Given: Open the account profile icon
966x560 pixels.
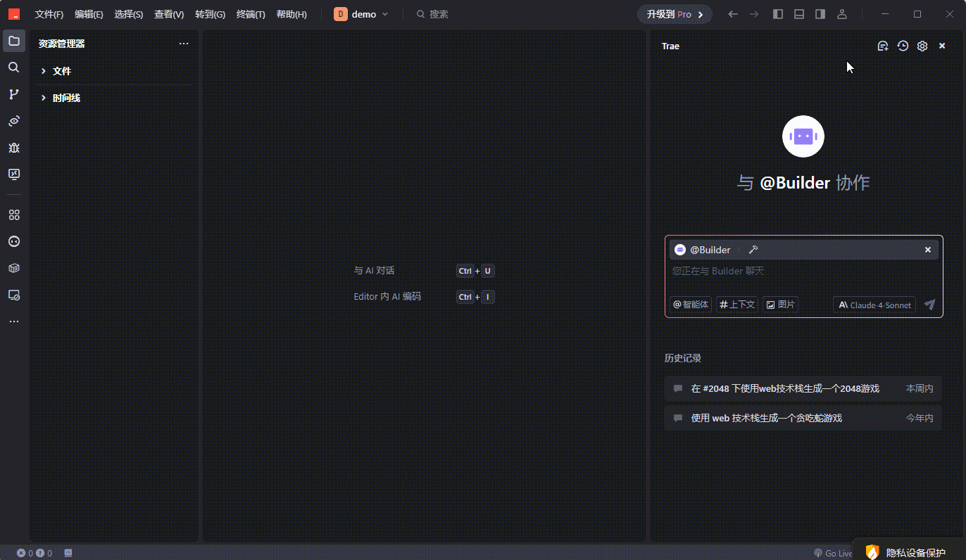Looking at the screenshot, I should 841,14.
